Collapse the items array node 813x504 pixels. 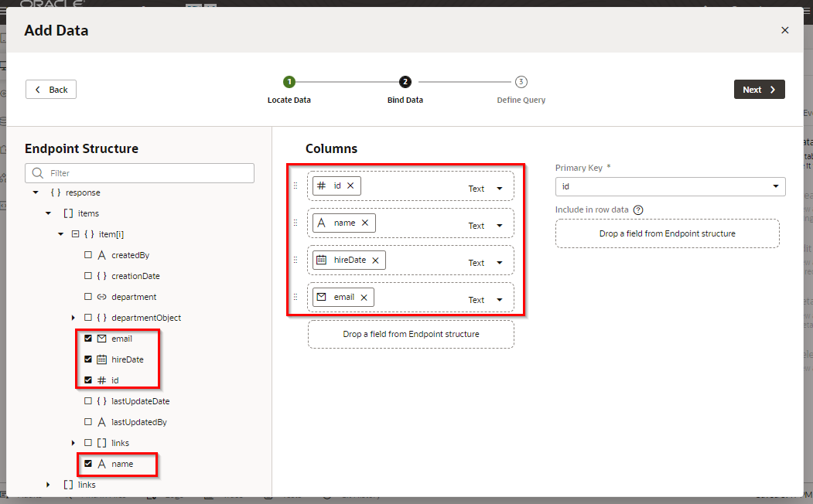(49, 213)
